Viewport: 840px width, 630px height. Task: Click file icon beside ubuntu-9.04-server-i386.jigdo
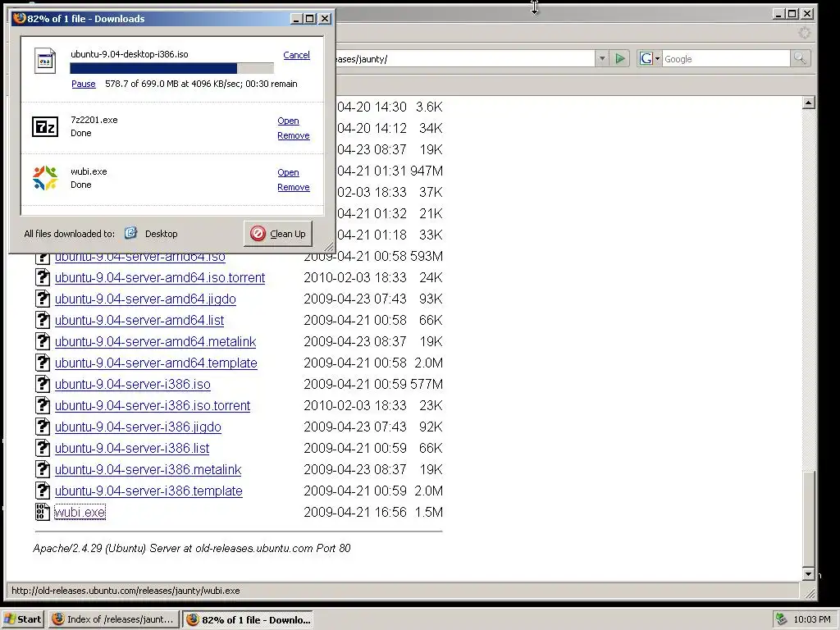pyautogui.click(x=43, y=427)
